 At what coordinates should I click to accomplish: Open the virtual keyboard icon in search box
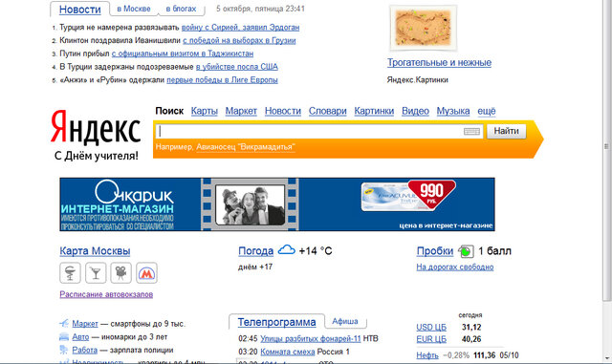coord(471,132)
